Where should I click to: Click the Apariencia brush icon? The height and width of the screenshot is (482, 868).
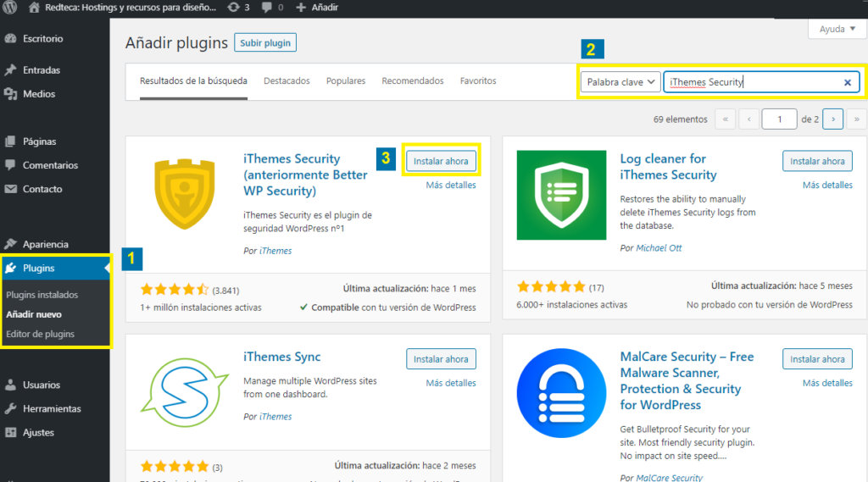pos(10,244)
